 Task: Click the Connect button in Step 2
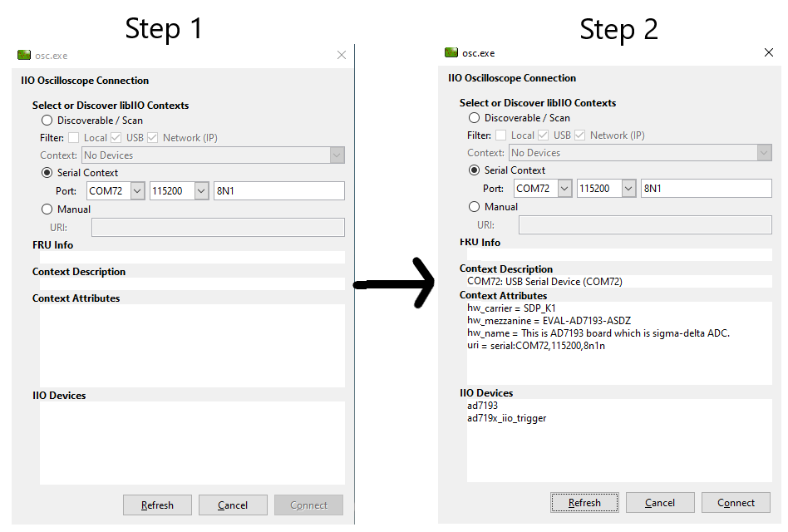tap(736, 502)
